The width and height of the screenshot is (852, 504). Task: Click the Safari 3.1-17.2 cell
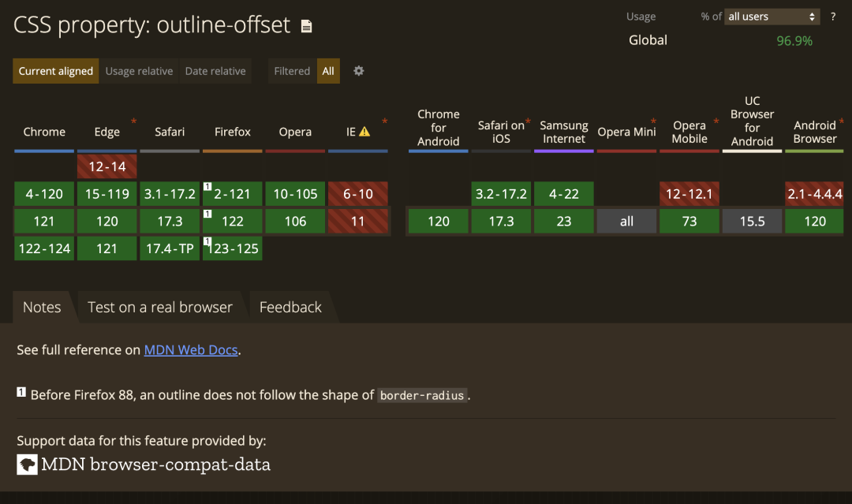click(170, 194)
